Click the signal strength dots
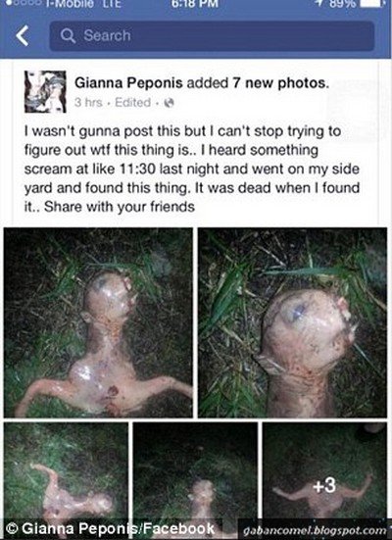Image resolution: width=392 pixels, height=540 pixels. (22, 3)
